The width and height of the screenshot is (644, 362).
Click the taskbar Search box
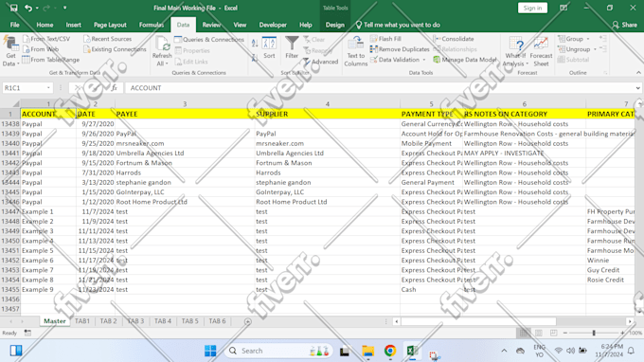[x=278, y=351]
